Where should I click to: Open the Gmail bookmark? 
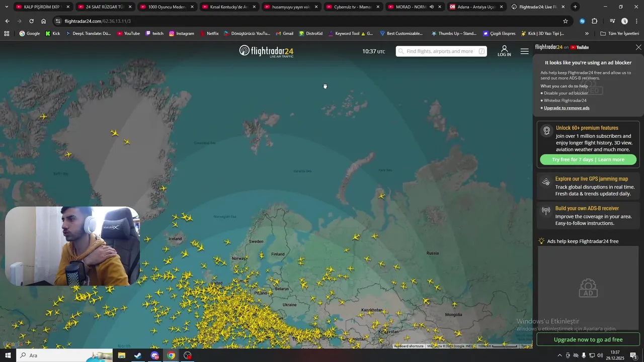click(284, 34)
